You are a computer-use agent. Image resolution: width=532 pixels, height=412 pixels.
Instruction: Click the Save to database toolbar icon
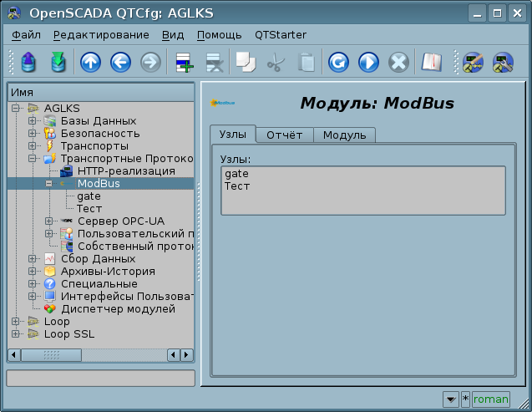[57, 63]
